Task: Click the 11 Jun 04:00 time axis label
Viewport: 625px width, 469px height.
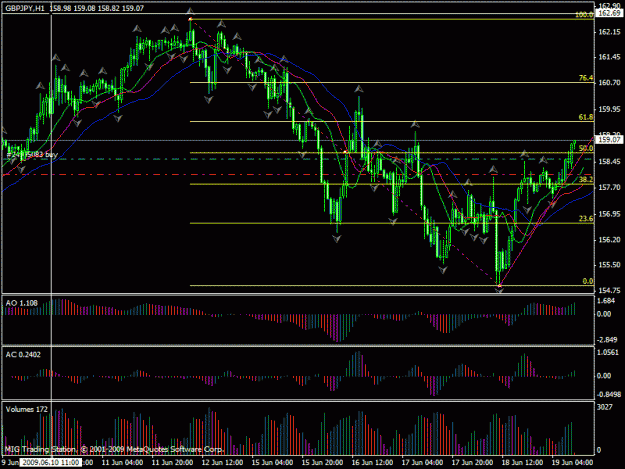Action: pos(122,463)
